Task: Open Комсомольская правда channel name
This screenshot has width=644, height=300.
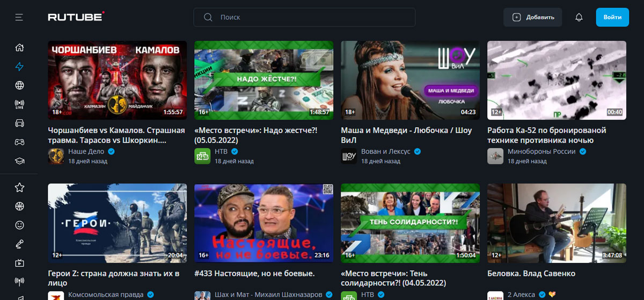Action: pos(106,295)
